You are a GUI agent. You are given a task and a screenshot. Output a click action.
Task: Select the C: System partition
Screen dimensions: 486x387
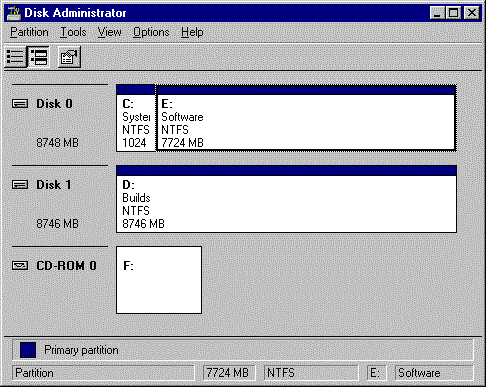pos(136,118)
